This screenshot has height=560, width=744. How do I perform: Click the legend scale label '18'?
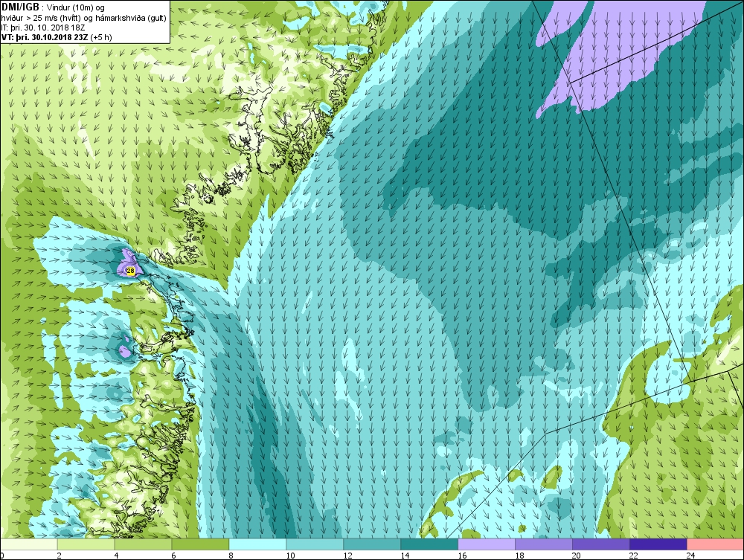coord(519,556)
